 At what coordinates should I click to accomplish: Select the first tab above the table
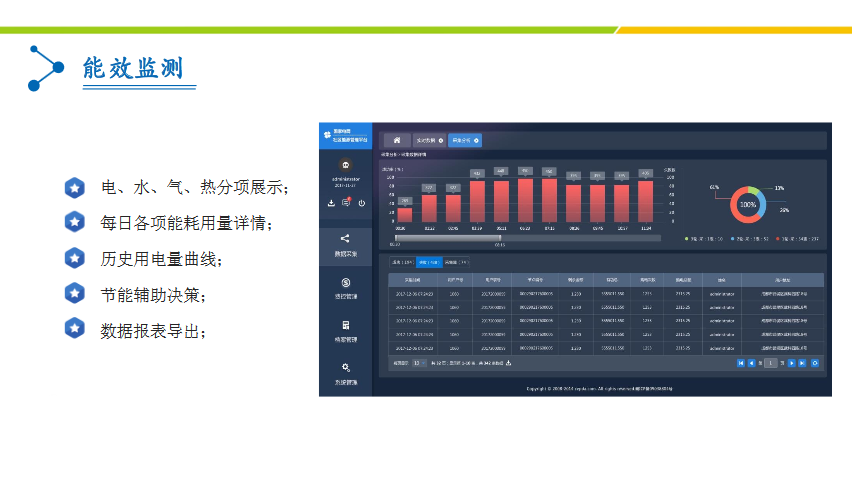[x=400, y=262]
